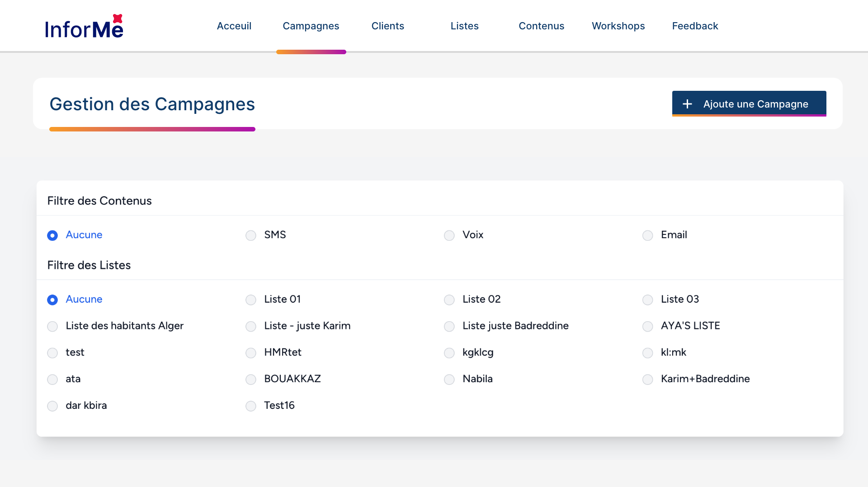Click the plus icon on Ajoute une Campagne
This screenshot has width=868, height=487.
[687, 104]
